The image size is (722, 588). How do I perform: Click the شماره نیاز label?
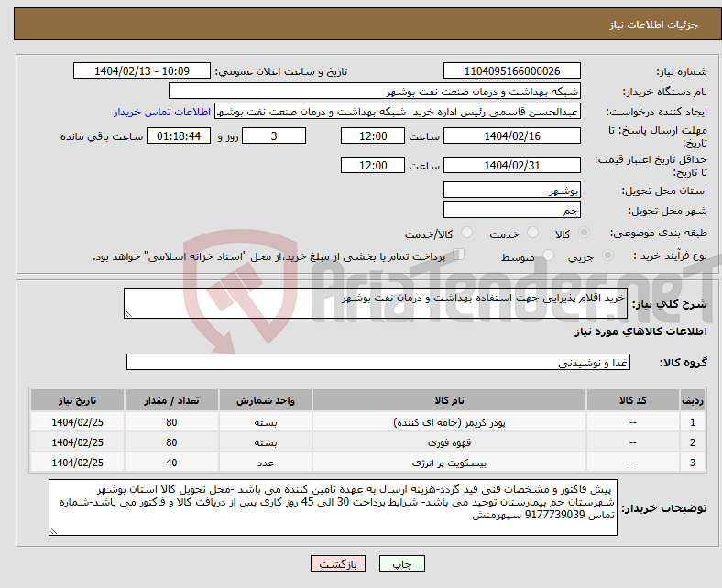(x=682, y=71)
